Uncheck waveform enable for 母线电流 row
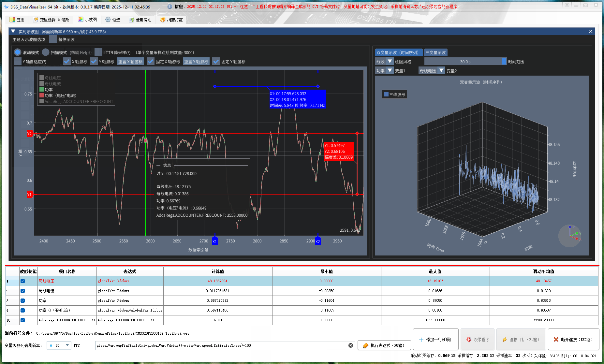 (22, 291)
